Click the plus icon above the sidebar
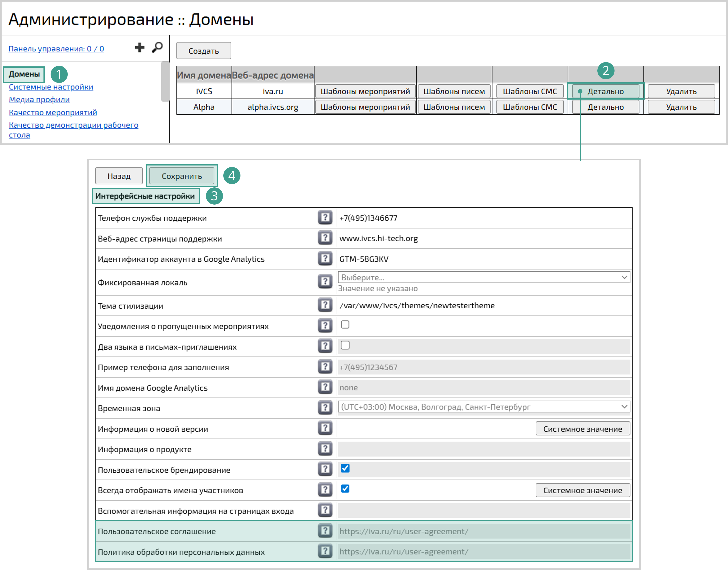 [x=140, y=48]
